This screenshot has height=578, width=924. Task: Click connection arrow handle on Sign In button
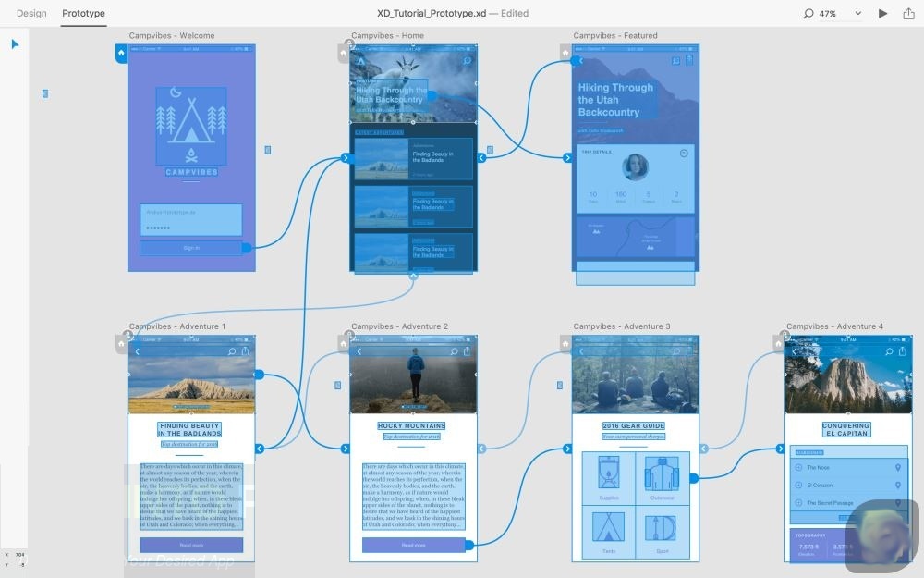click(247, 247)
